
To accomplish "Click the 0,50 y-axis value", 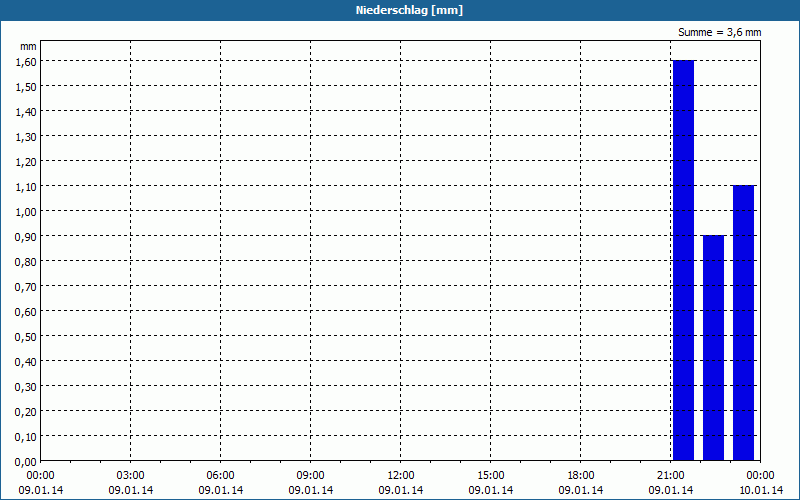I will (x=26, y=337).
